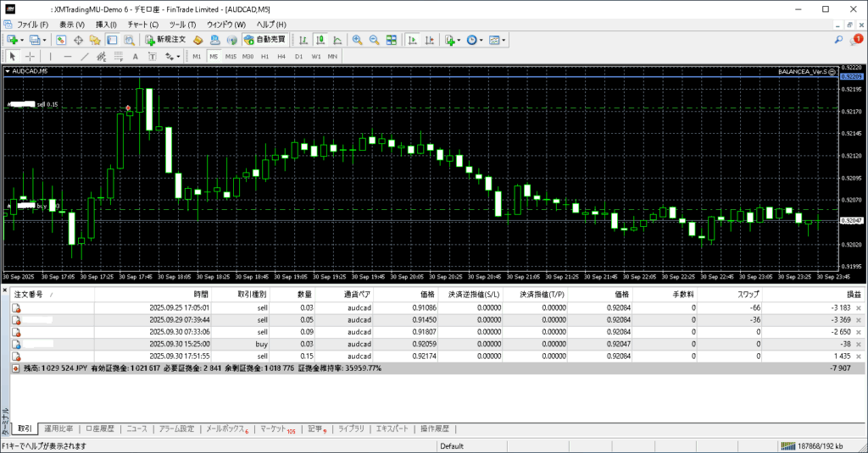Click the zoom out magnifier icon
The image size is (868, 453).
pyautogui.click(x=374, y=40)
